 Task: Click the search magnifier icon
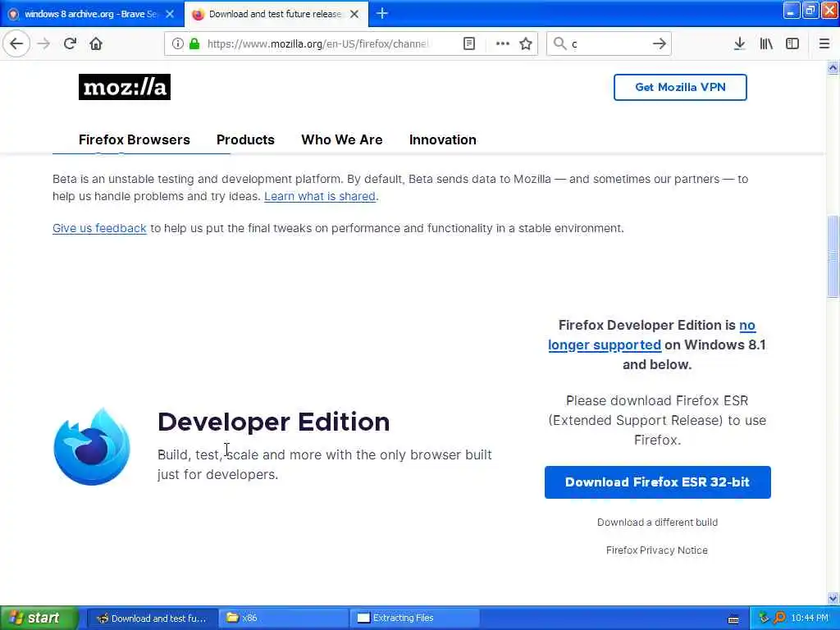pyautogui.click(x=559, y=43)
